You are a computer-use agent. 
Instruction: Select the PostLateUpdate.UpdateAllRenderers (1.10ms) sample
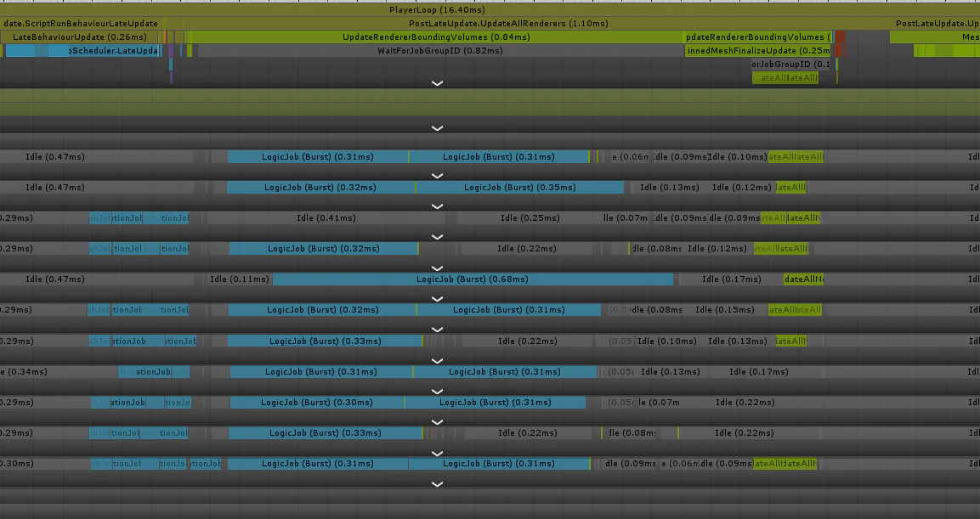click(x=508, y=24)
